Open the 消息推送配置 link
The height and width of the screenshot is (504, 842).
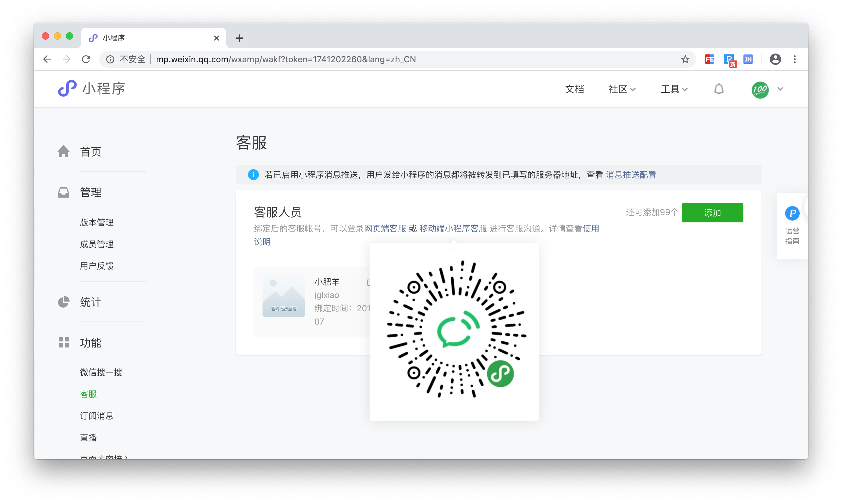pos(631,175)
